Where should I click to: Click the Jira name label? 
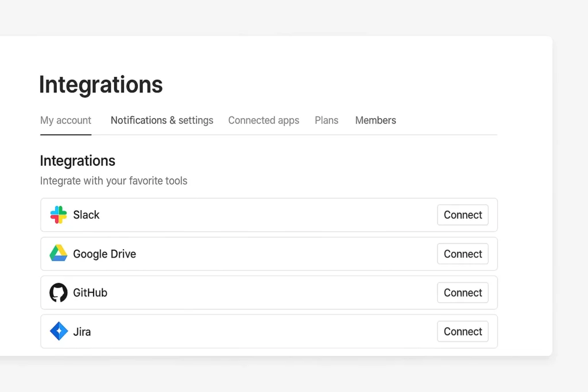pos(82,332)
